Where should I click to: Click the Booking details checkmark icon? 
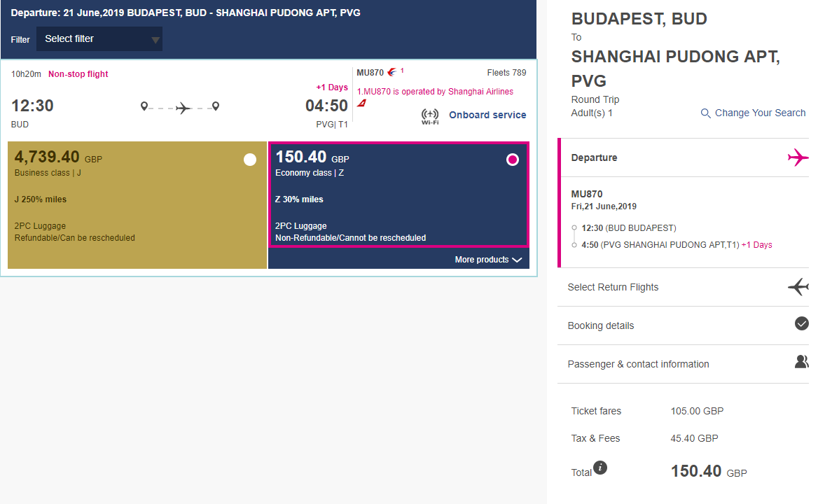(802, 323)
